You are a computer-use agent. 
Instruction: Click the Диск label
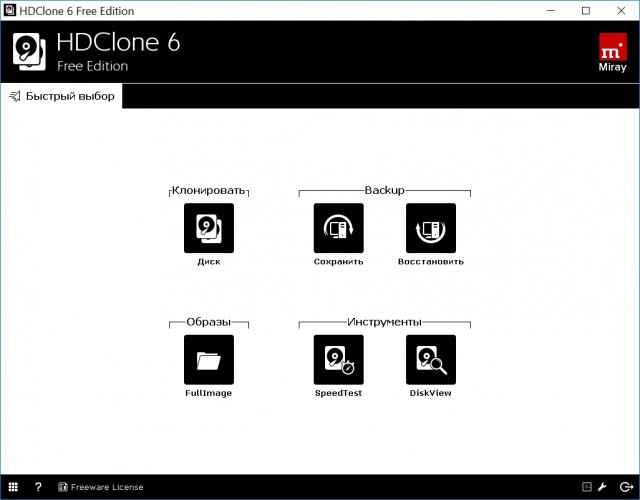pos(209,262)
